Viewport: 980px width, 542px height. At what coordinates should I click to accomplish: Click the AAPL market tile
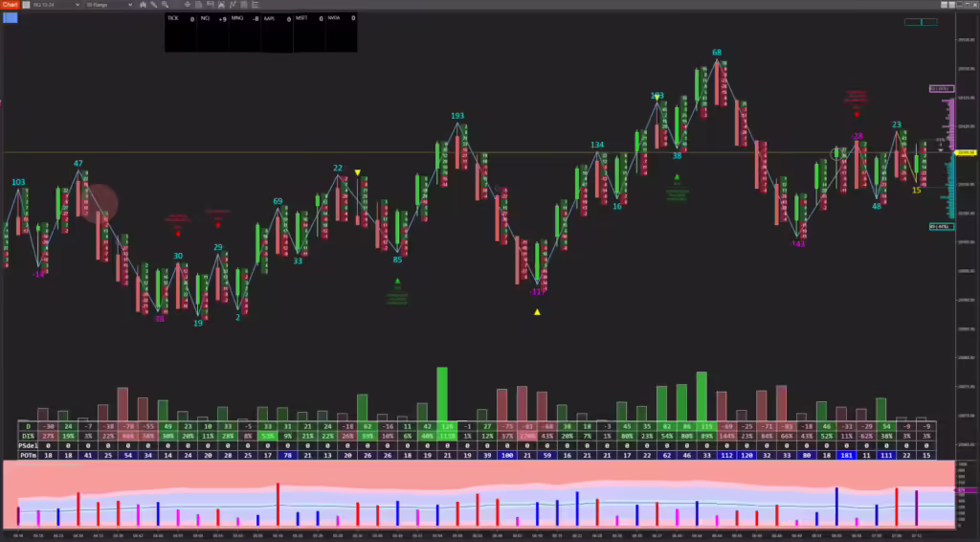pos(277,18)
